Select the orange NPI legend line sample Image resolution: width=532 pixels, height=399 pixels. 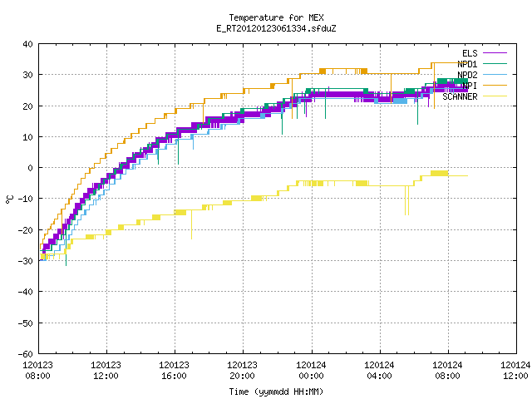tap(495, 86)
